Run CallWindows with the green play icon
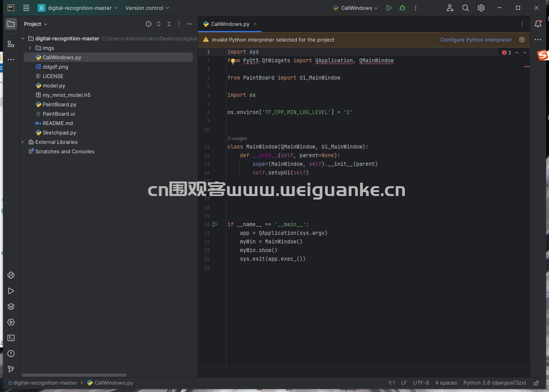 [x=389, y=8]
